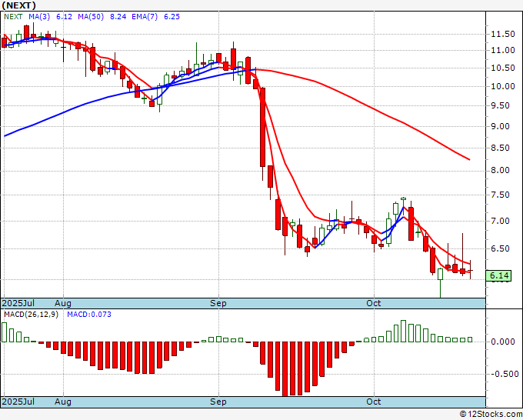This screenshot has width=523, height=420.
Task: Click the MACD(26,12,9) indicator label
Action: coord(31,315)
